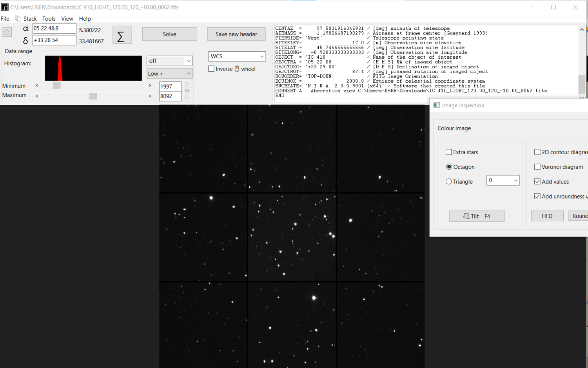Open the WCS dropdown
588x368 pixels.
tap(237, 56)
